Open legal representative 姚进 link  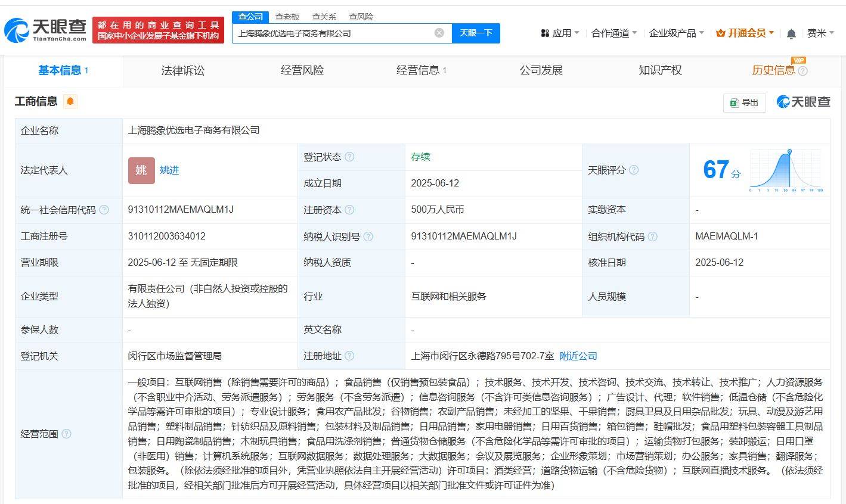click(169, 170)
